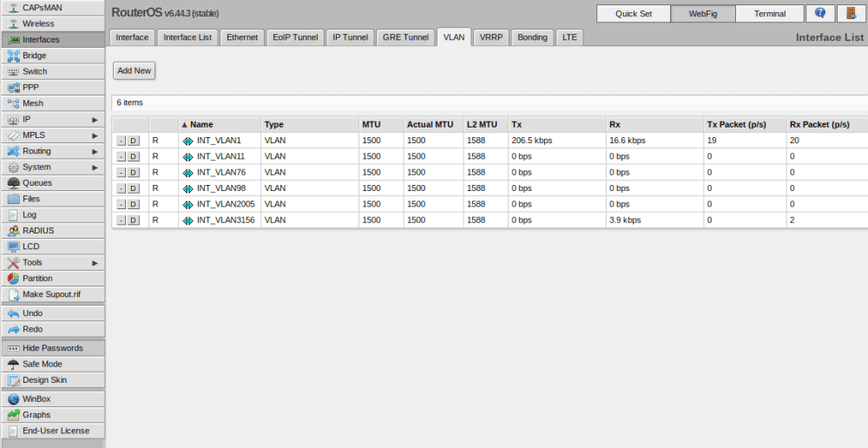Open the Mesh section icon
This screenshot has width=868, height=448.
14,103
